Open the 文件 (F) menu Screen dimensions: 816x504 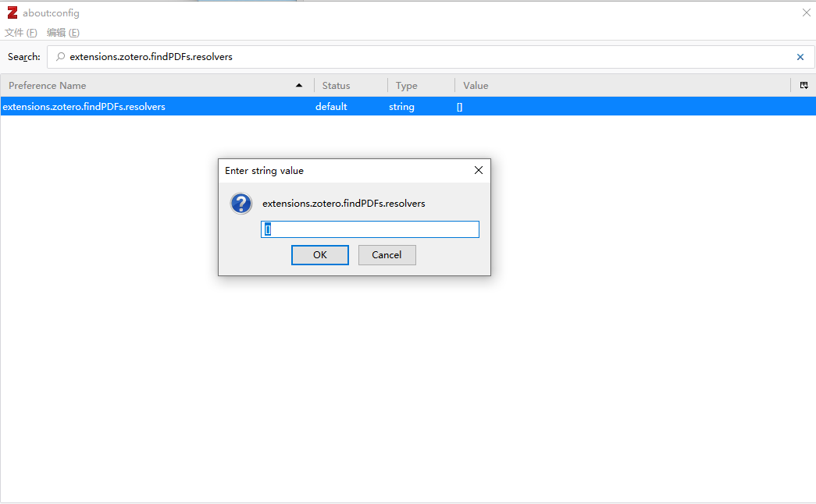coord(21,33)
